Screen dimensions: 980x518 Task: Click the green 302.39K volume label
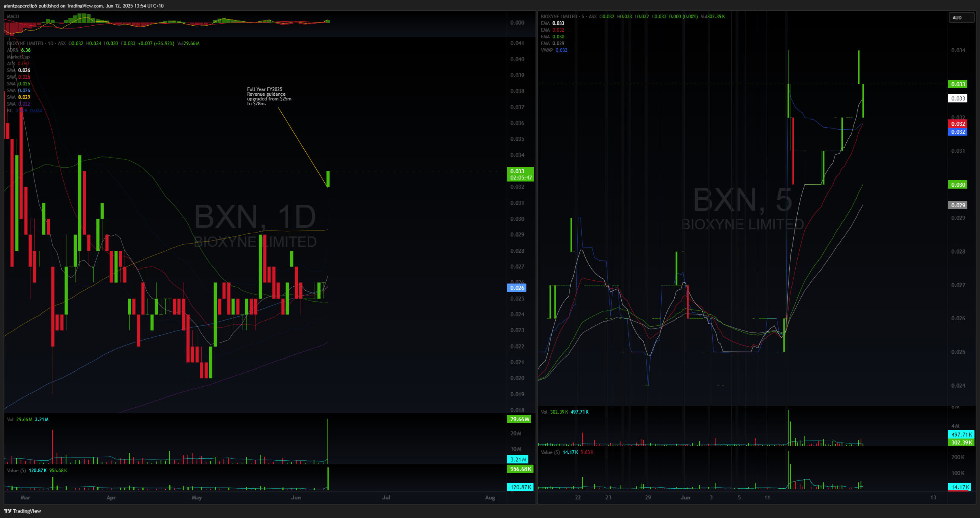[961, 442]
